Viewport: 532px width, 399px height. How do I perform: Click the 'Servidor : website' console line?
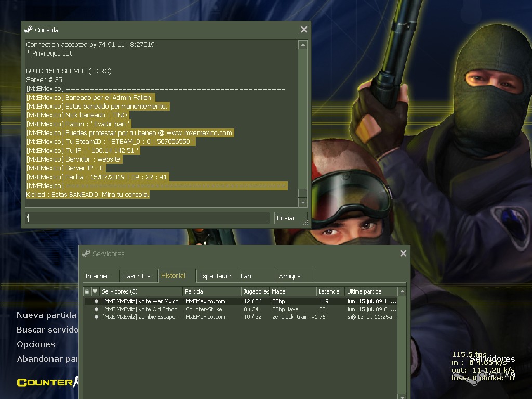point(73,159)
